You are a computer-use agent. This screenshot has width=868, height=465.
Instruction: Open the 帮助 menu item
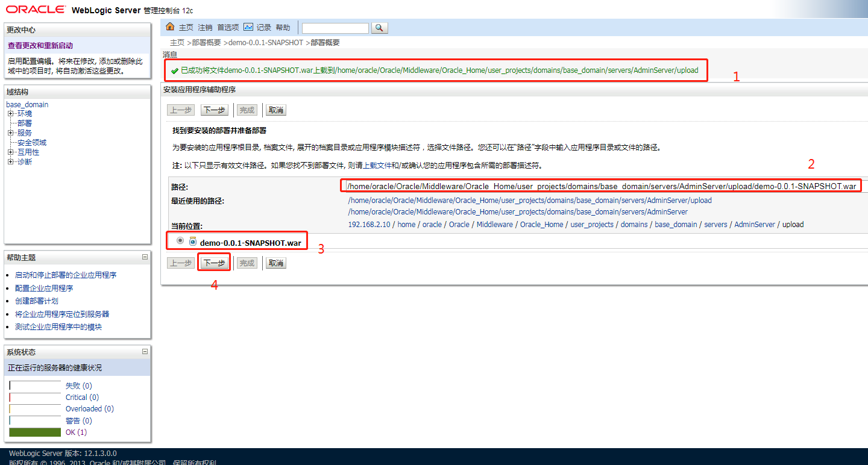click(283, 28)
